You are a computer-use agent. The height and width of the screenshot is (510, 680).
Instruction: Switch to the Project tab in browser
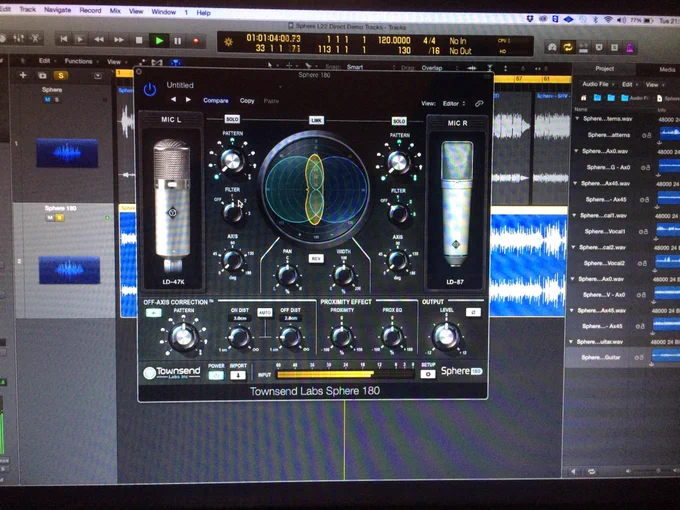pyautogui.click(x=604, y=69)
